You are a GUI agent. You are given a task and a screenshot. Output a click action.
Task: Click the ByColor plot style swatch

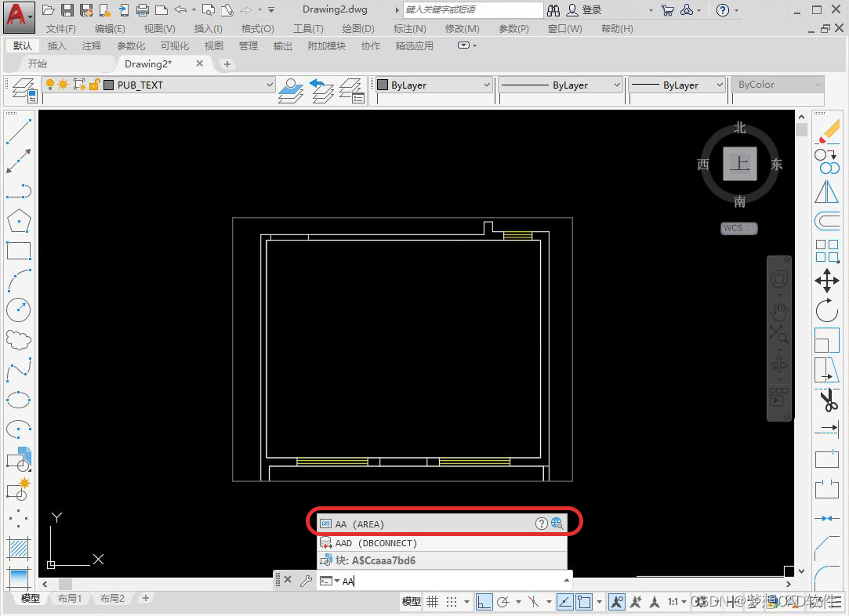pos(776,84)
